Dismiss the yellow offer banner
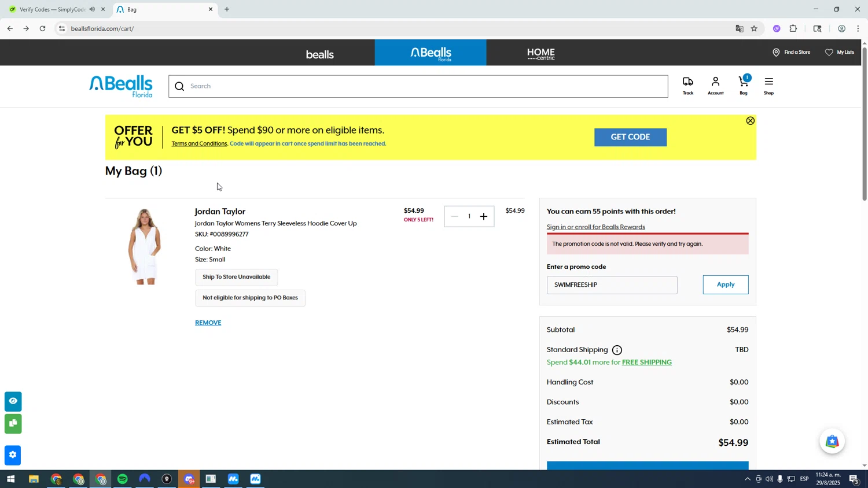868x488 pixels. (750, 121)
